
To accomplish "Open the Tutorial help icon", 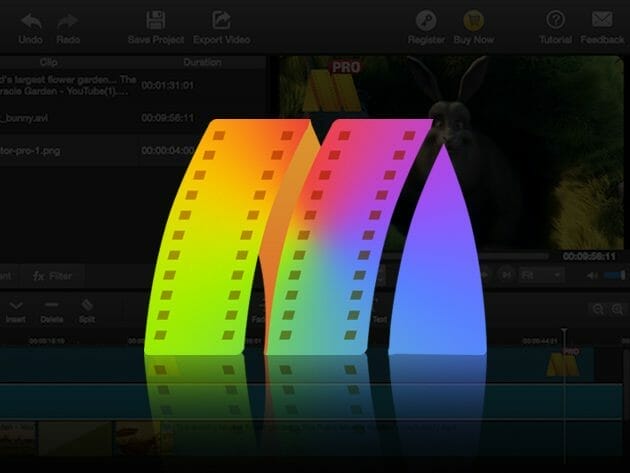I will pyautogui.click(x=555, y=20).
